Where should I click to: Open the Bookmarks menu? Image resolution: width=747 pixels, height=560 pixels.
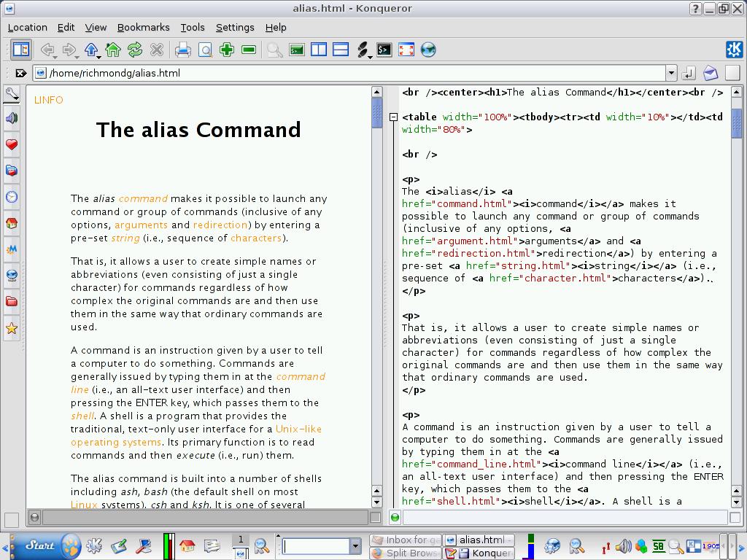[x=144, y=27]
